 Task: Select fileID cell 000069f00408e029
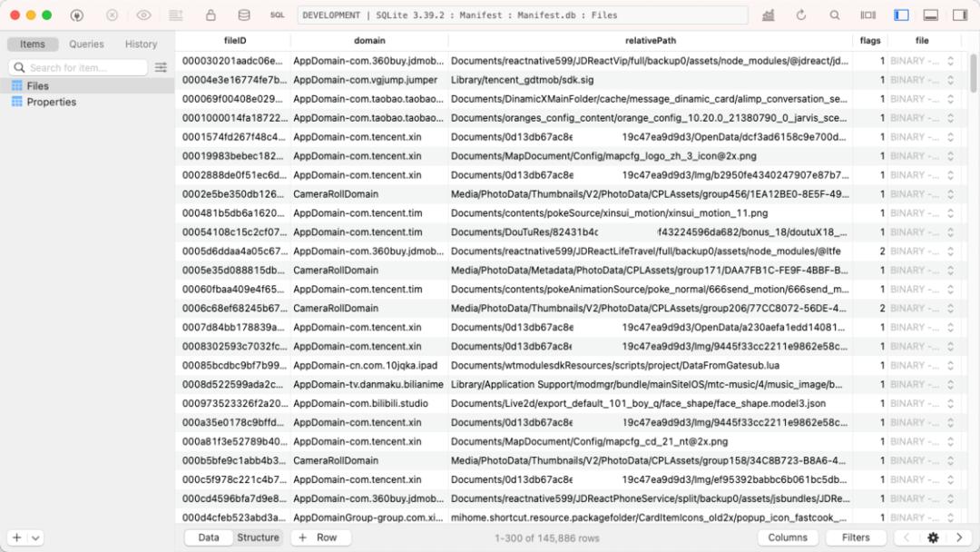[x=233, y=99]
